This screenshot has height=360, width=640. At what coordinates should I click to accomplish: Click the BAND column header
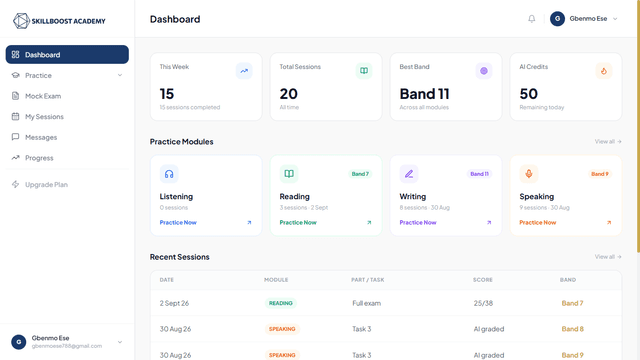tap(568, 280)
